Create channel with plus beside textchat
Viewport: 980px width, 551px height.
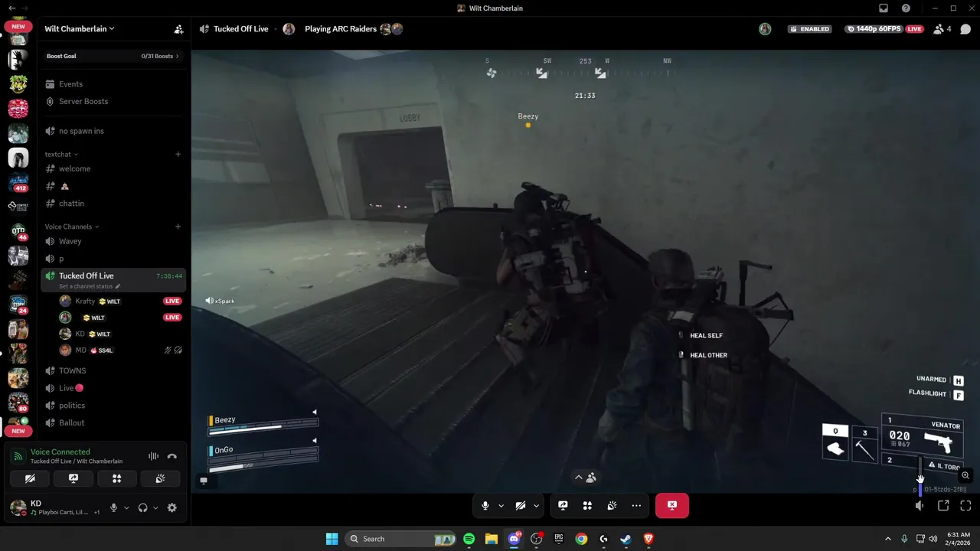(178, 154)
